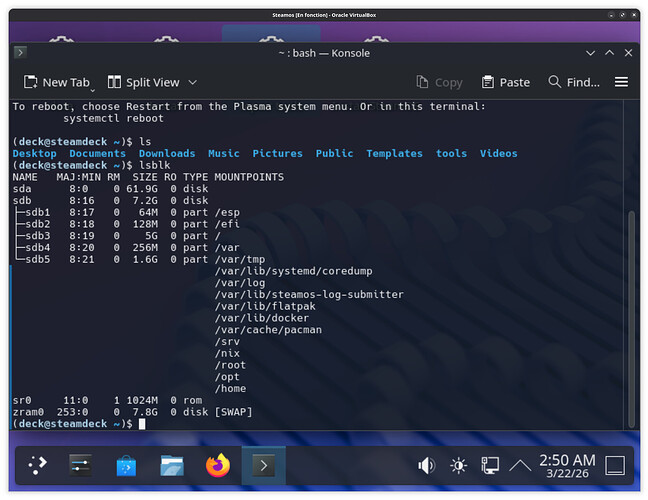Open a New Tab in Konsole
The image size is (648, 500).
point(57,82)
